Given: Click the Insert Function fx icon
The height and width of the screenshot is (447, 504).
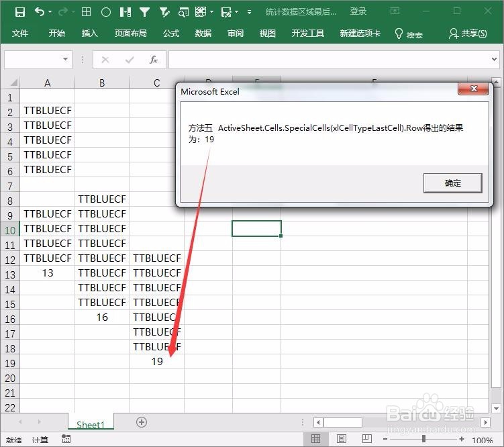Looking at the screenshot, I should tap(154, 60).
